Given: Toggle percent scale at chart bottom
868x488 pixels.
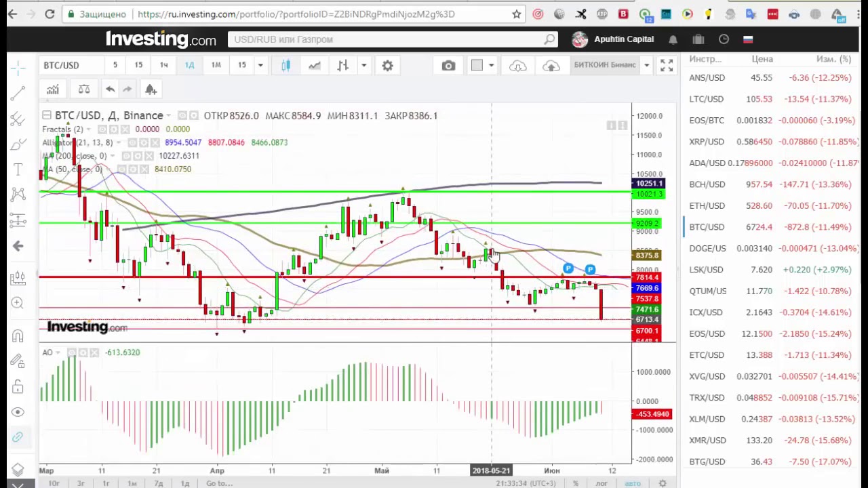Looking at the screenshot, I should 576,483.
